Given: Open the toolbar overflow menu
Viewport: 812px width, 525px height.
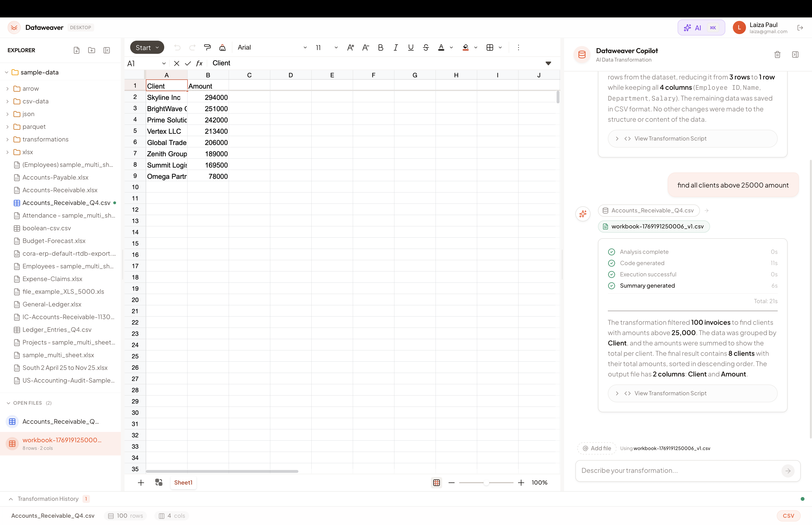Looking at the screenshot, I should [x=518, y=47].
